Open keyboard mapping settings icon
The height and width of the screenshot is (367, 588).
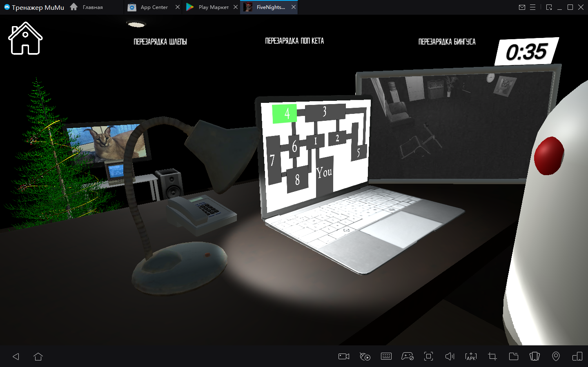point(386,356)
